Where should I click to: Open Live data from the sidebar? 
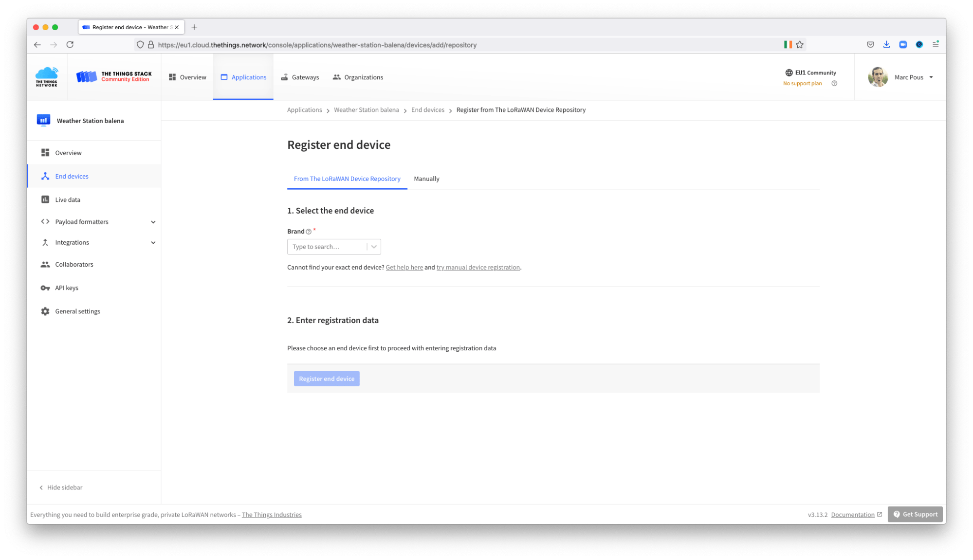coord(68,199)
